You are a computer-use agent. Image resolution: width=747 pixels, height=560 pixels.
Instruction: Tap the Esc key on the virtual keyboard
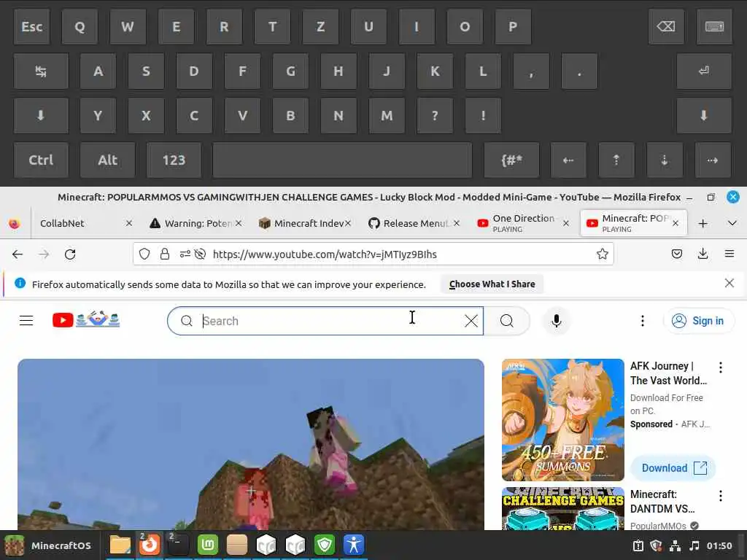pos(32,27)
